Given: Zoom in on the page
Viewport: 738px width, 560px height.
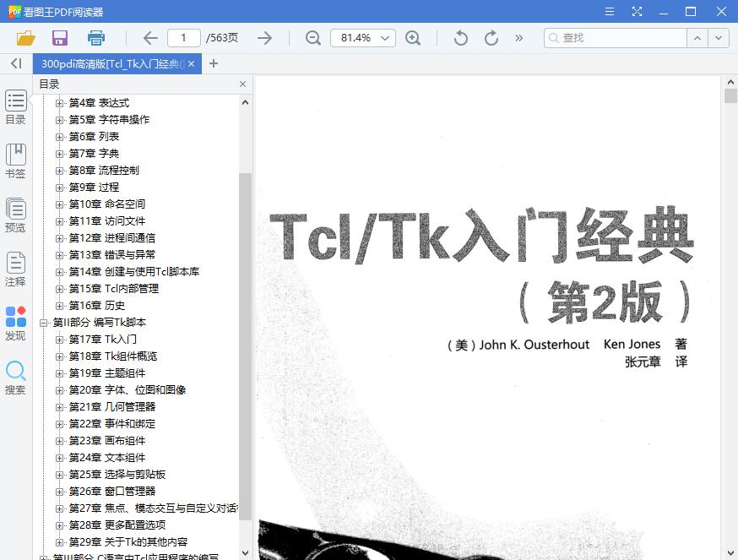Looking at the screenshot, I should pos(413,38).
